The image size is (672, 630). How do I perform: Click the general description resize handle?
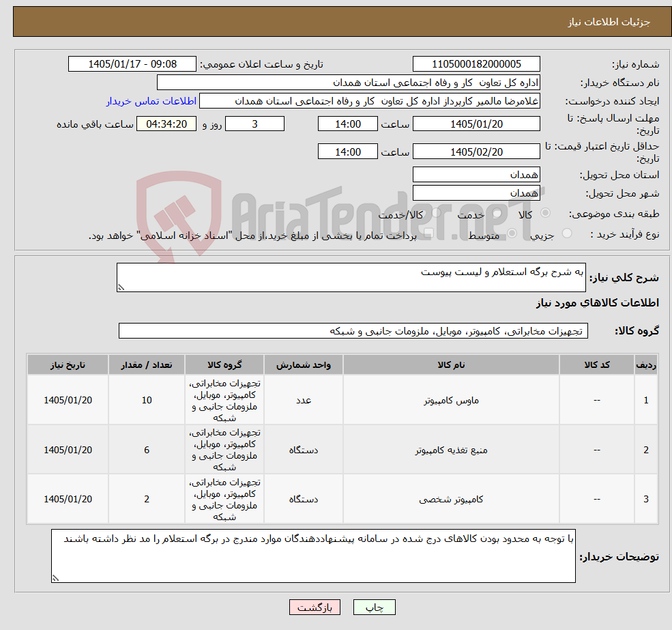tap(121, 287)
